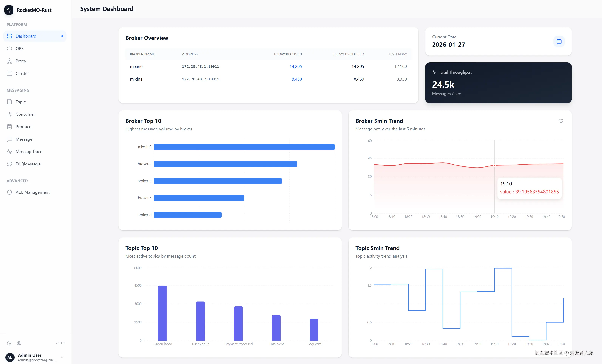The height and width of the screenshot is (364, 602).
Task: Open the OPS settings page
Action: click(x=19, y=48)
